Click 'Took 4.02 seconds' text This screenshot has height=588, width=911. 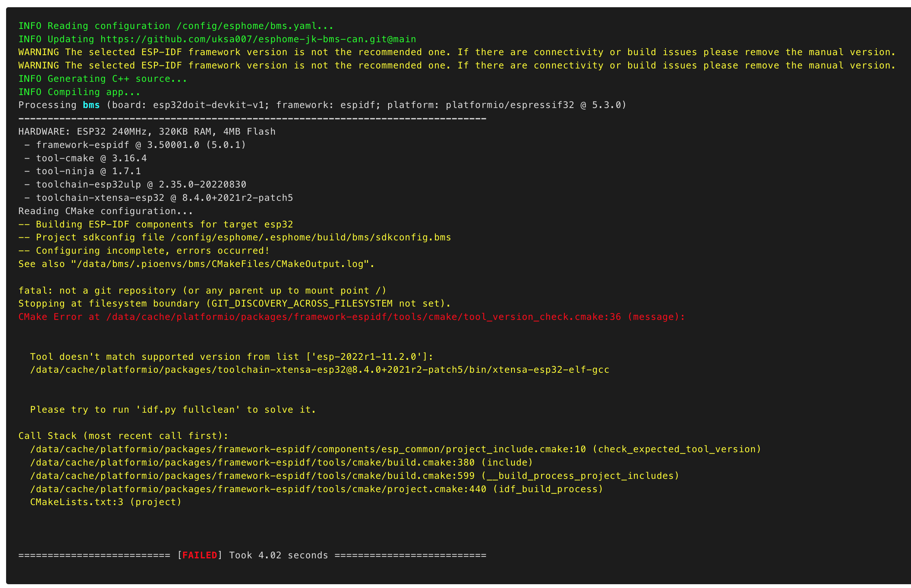[x=279, y=555]
